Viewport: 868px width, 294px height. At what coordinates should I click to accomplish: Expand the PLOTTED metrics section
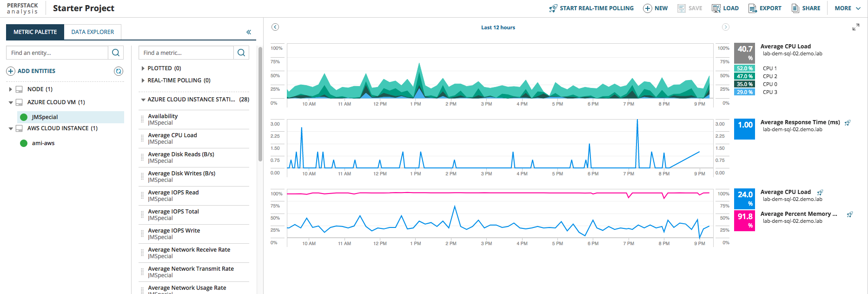coord(143,68)
